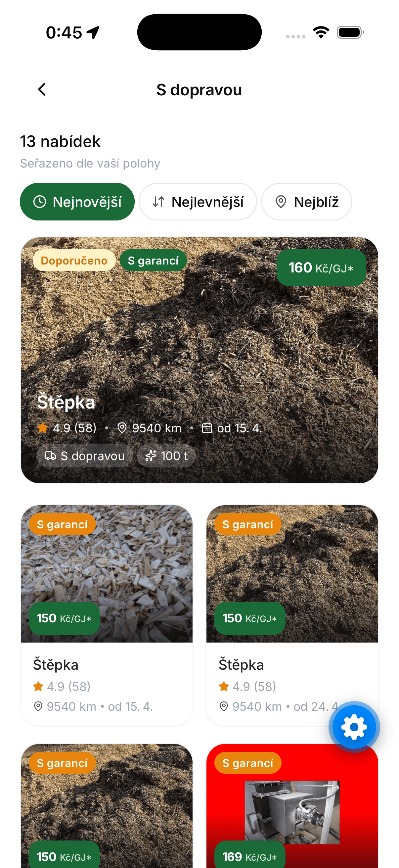Viewport: 399px width, 868px height.
Task: Select the Nejblíž sort filter
Action: click(x=306, y=202)
